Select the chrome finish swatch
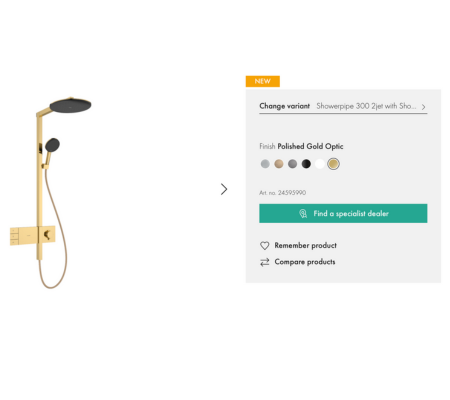 point(265,164)
